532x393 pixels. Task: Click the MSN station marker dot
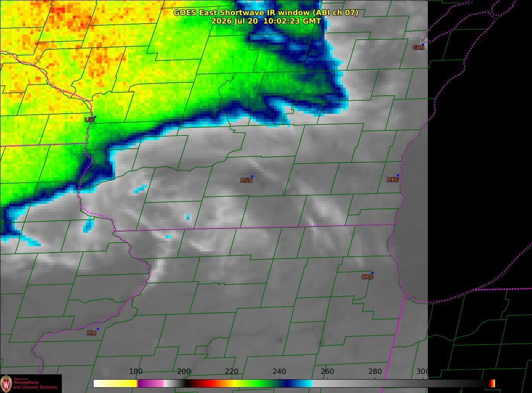tap(252, 177)
